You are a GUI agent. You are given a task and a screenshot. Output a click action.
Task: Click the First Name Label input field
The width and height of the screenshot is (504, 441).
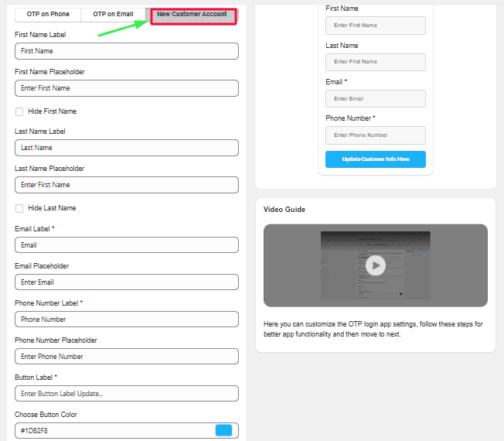(127, 51)
